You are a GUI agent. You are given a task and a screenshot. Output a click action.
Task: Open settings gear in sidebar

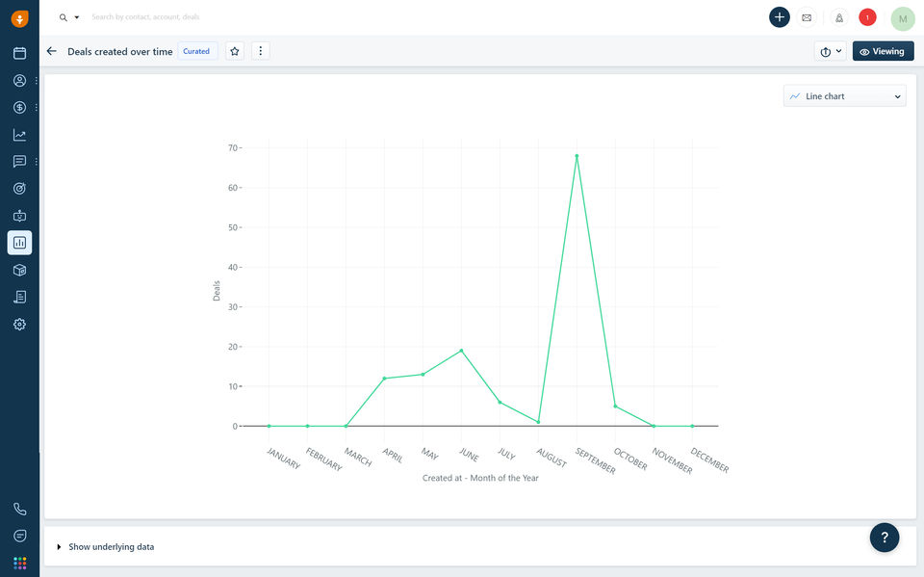(x=19, y=325)
